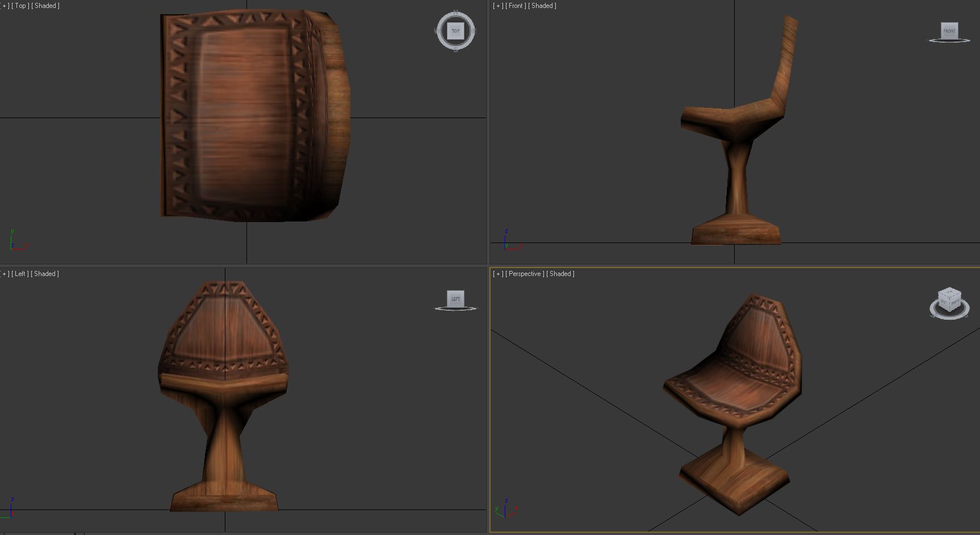Open the [+] menu in Left viewport

(5, 274)
